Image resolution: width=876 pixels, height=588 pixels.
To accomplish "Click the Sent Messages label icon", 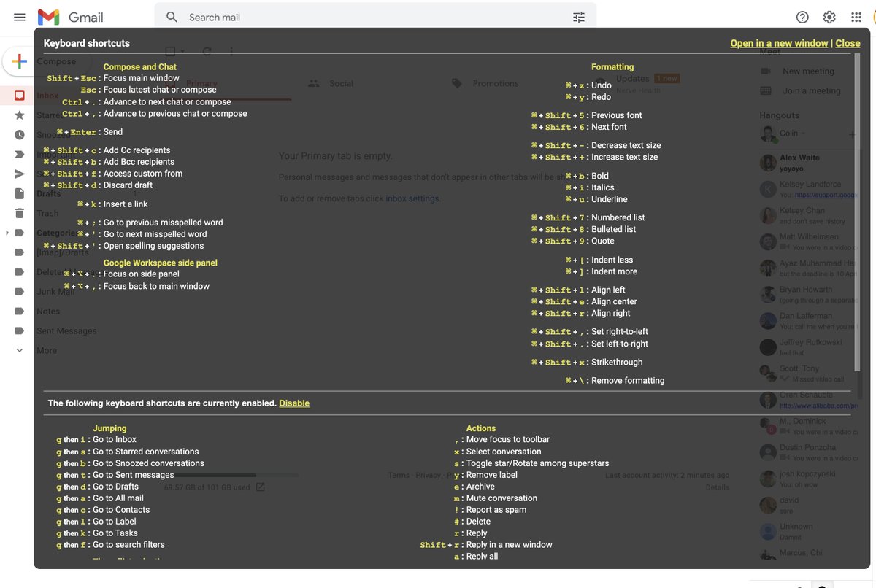I will coord(20,330).
